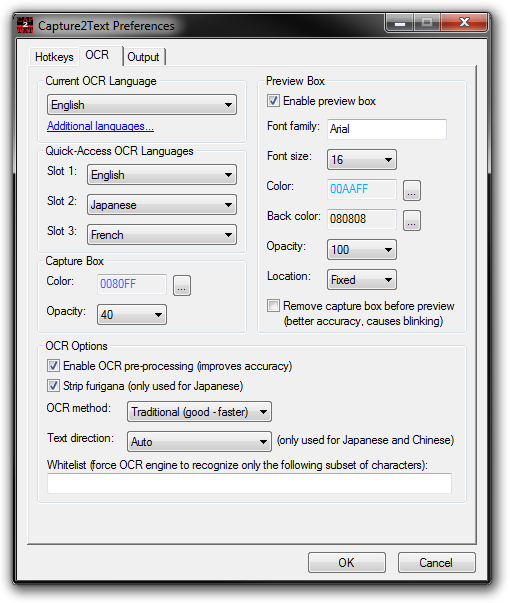Viewport: 510px width, 603px height.
Task: Open the Current OCR Language dropdown
Action: coord(142,105)
